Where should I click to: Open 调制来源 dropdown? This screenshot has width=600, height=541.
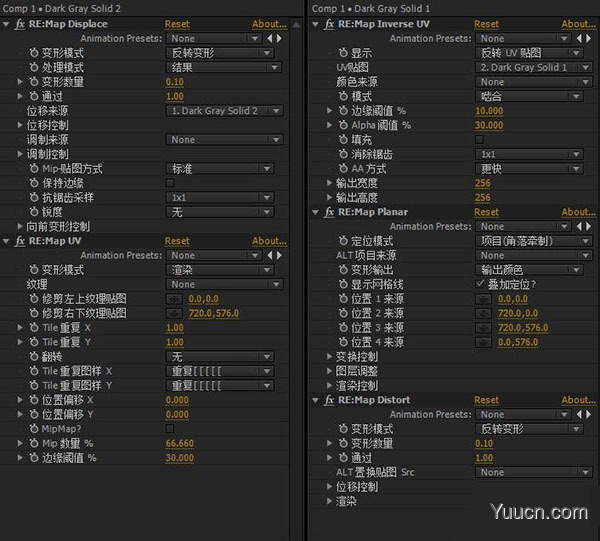[x=225, y=140]
